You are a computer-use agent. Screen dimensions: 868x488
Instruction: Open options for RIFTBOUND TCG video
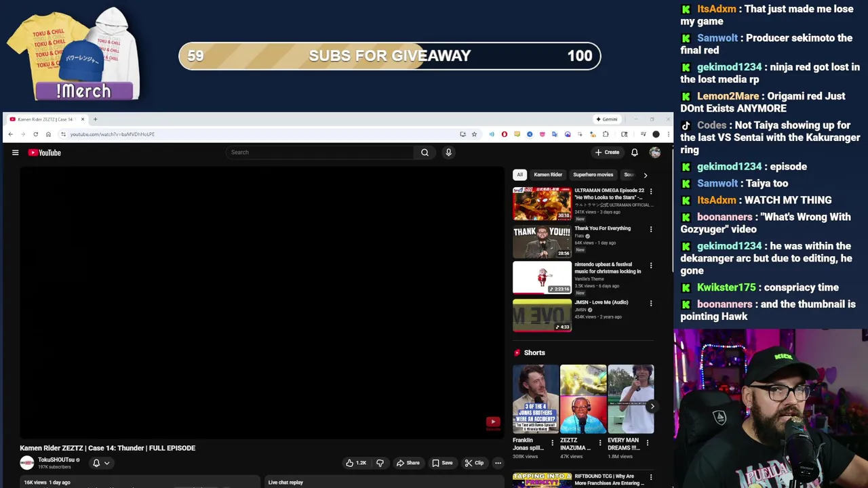pyautogui.click(x=651, y=478)
